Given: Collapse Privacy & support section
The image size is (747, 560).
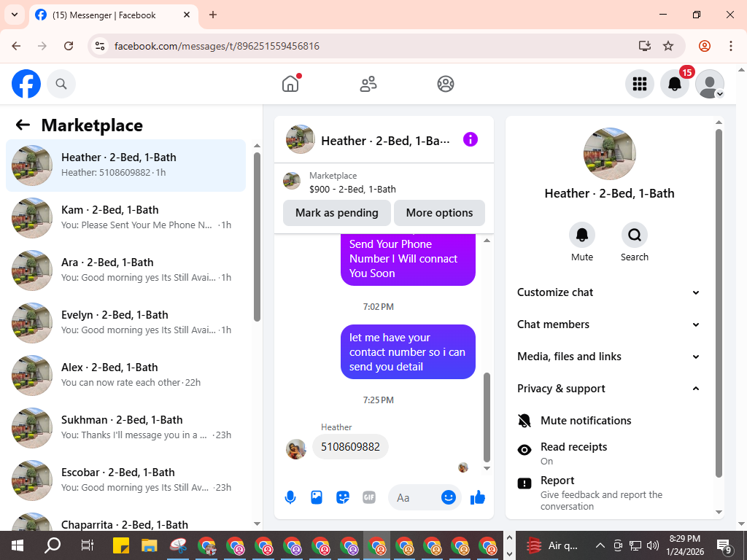Looking at the screenshot, I should point(609,389).
